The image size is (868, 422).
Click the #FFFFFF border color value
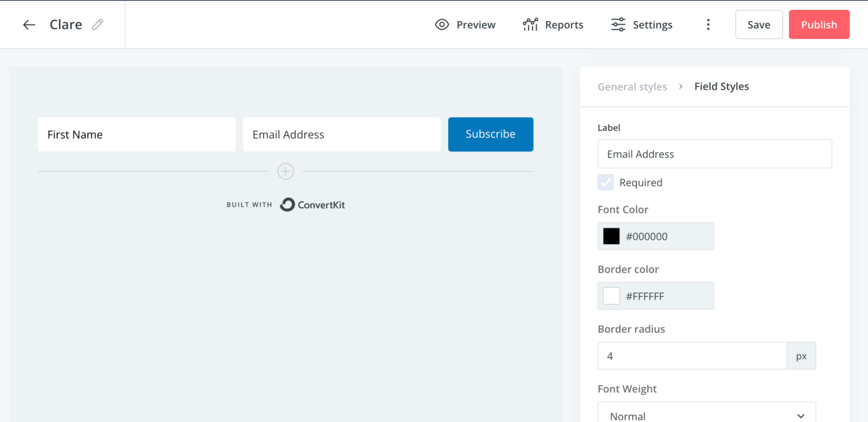pos(645,296)
